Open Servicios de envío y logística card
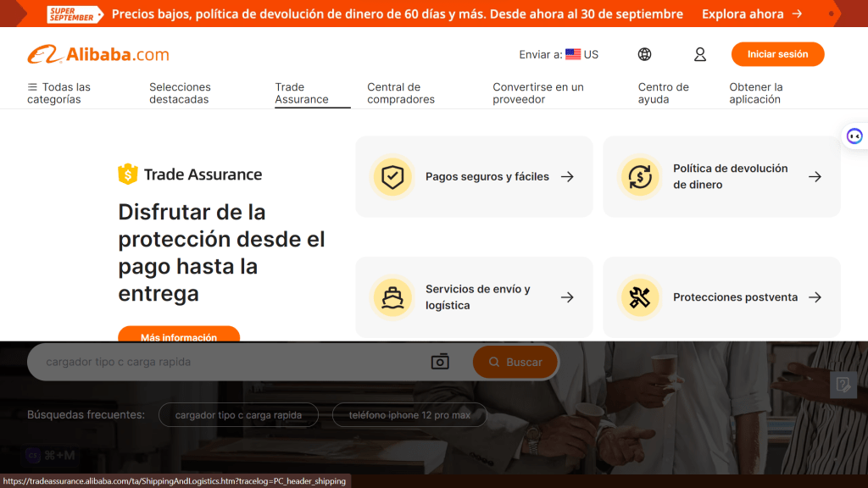This screenshot has height=488, width=868. (x=474, y=297)
